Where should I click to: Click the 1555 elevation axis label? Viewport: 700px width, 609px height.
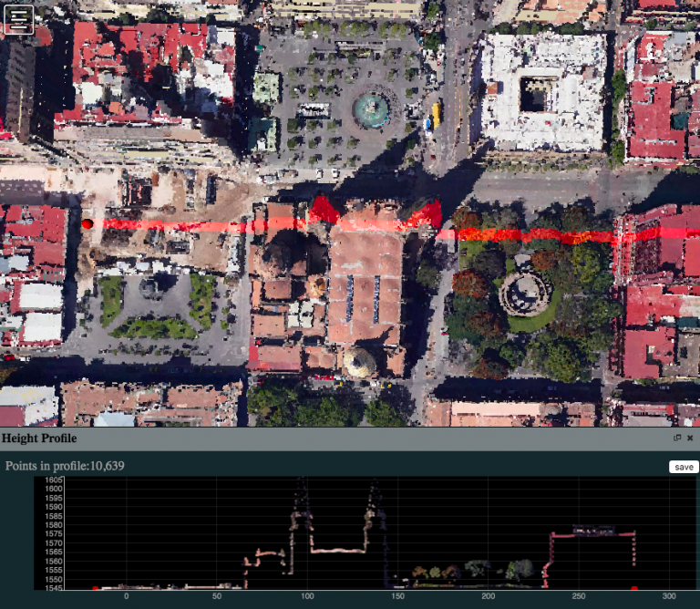tap(54, 570)
